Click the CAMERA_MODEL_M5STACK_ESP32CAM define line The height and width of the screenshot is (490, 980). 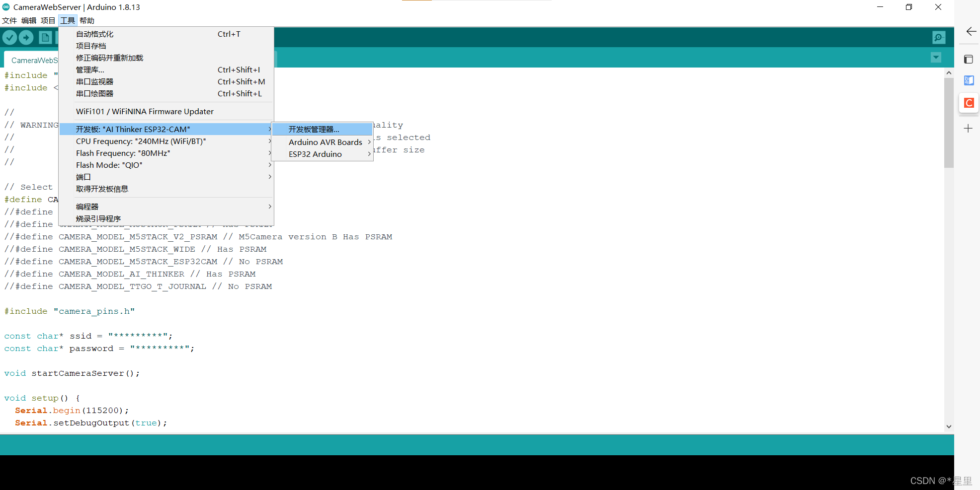tap(144, 262)
